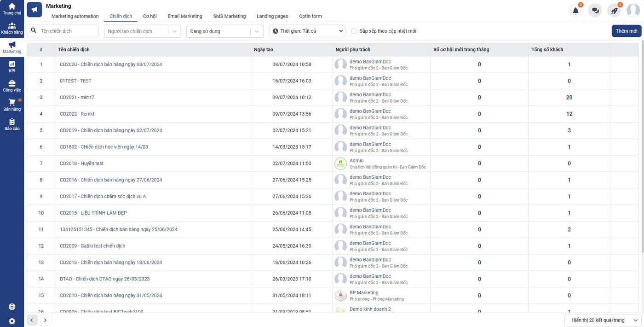Open the chat messages icon
Viewport: 644px width, 327px height.
[595, 11]
